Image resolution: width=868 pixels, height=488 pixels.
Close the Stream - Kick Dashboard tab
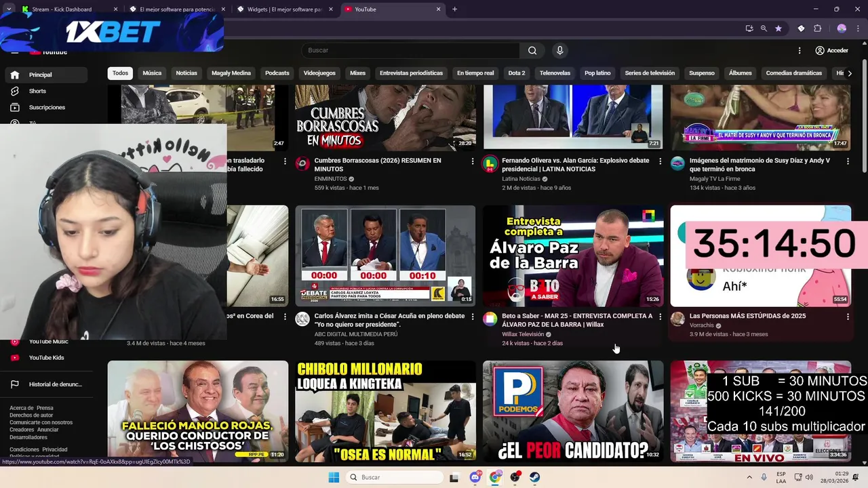tap(115, 9)
